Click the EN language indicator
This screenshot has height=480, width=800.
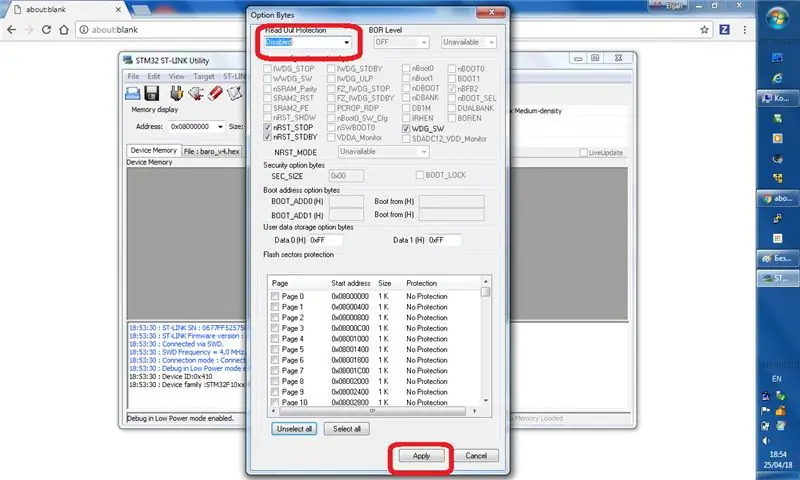[777, 379]
